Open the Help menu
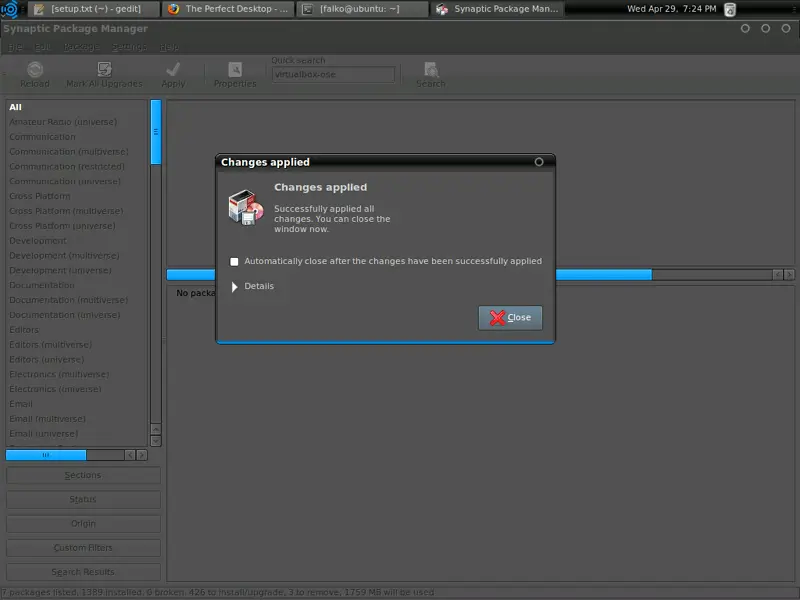This screenshot has height=600, width=800. click(169, 47)
